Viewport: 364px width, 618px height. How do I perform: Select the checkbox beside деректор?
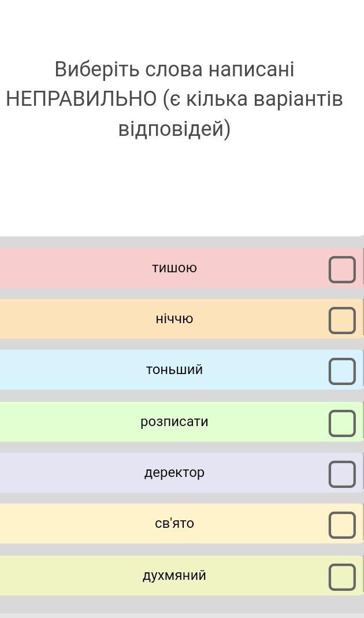[x=342, y=474]
